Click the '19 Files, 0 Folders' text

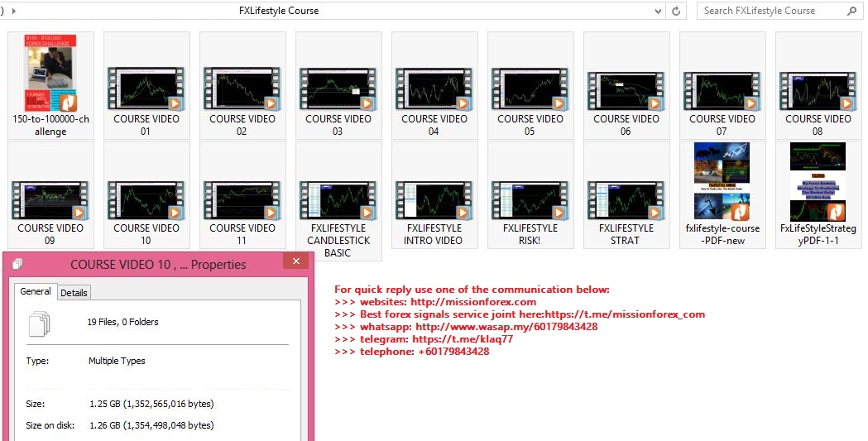[123, 322]
